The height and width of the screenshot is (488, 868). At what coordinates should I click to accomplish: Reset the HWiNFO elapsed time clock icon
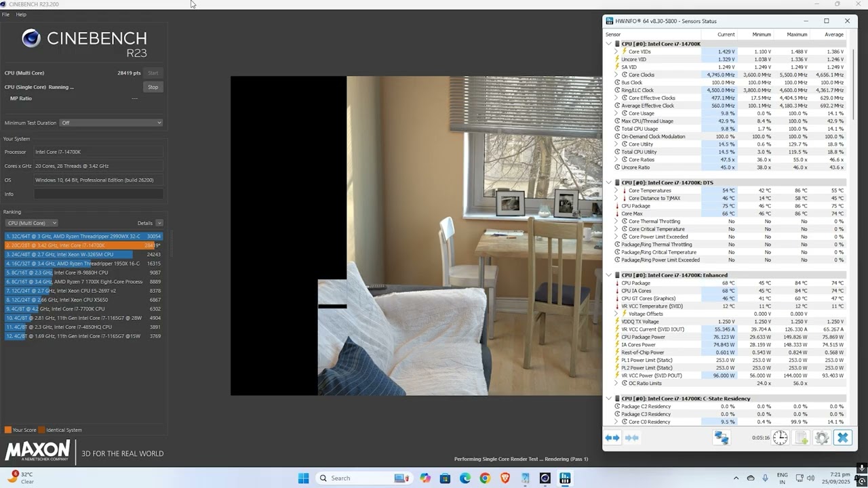coord(781,438)
